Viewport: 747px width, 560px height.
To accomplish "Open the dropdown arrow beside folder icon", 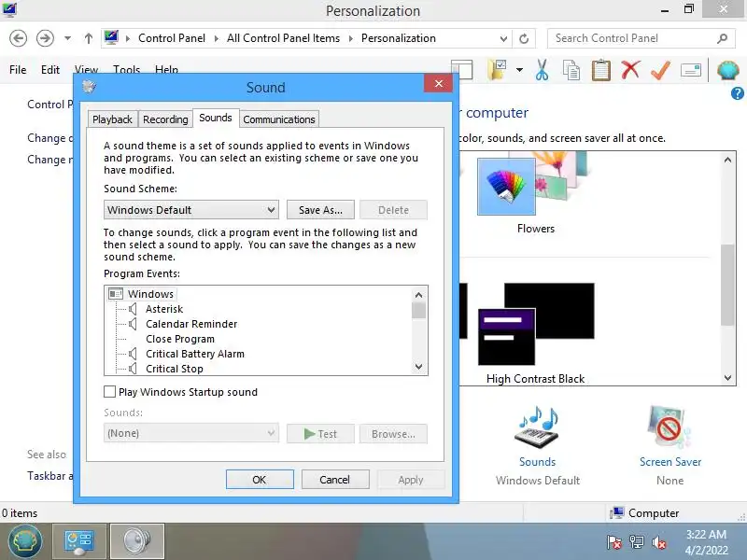I will pyautogui.click(x=519, y=70).
